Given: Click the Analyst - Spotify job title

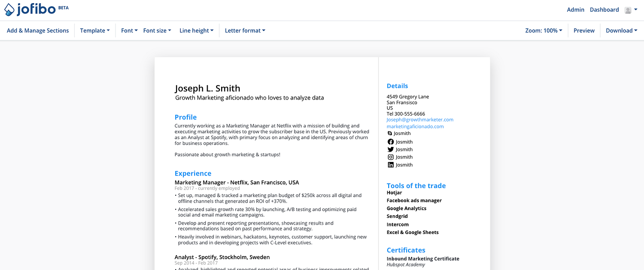Looking at the screenshot, I should click(222, 257).
